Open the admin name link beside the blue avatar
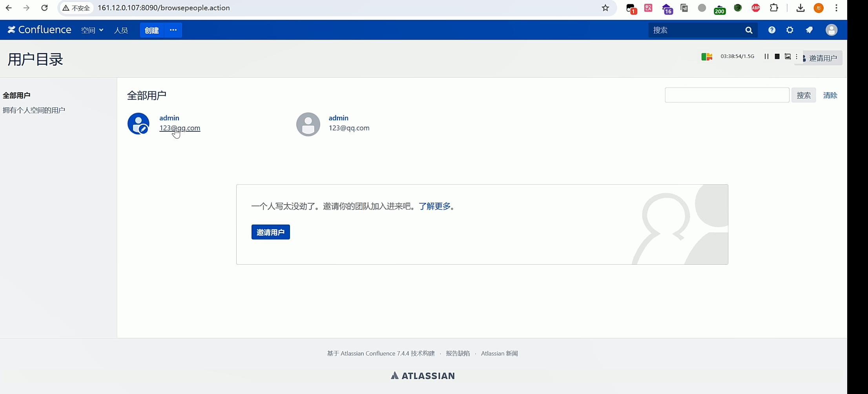 169,118
